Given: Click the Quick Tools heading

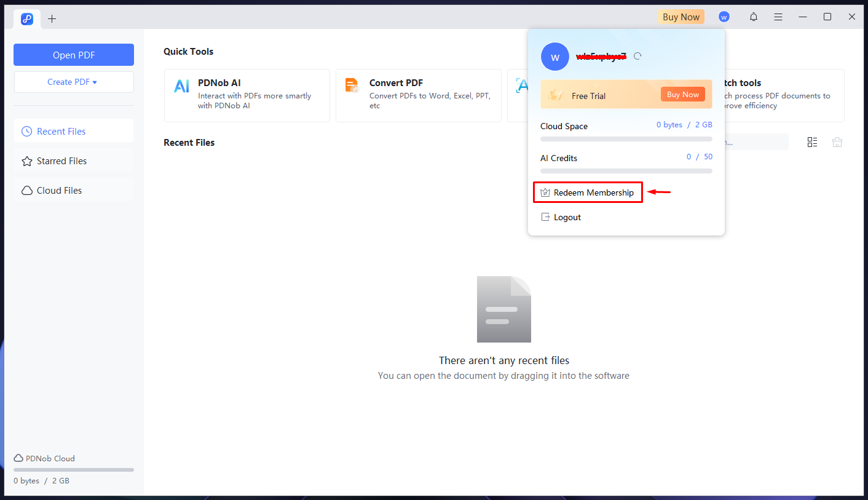Looking at the screenshot, I should point(189,51).
